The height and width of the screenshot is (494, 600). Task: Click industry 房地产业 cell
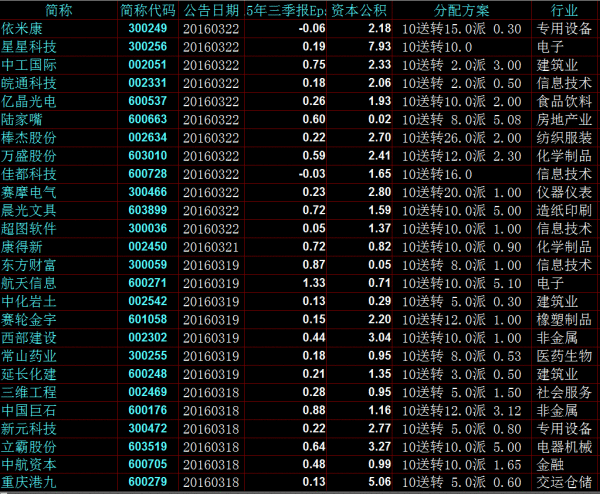tap(564, 119)
